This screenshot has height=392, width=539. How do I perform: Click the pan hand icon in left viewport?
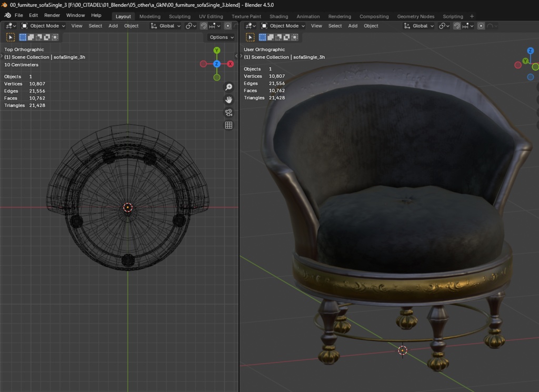(228, 99)
